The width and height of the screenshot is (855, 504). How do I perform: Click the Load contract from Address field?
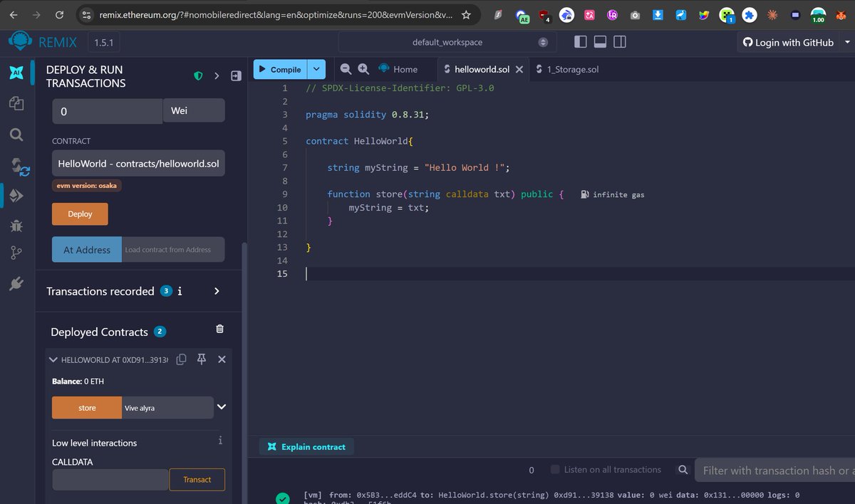[173, 250]
